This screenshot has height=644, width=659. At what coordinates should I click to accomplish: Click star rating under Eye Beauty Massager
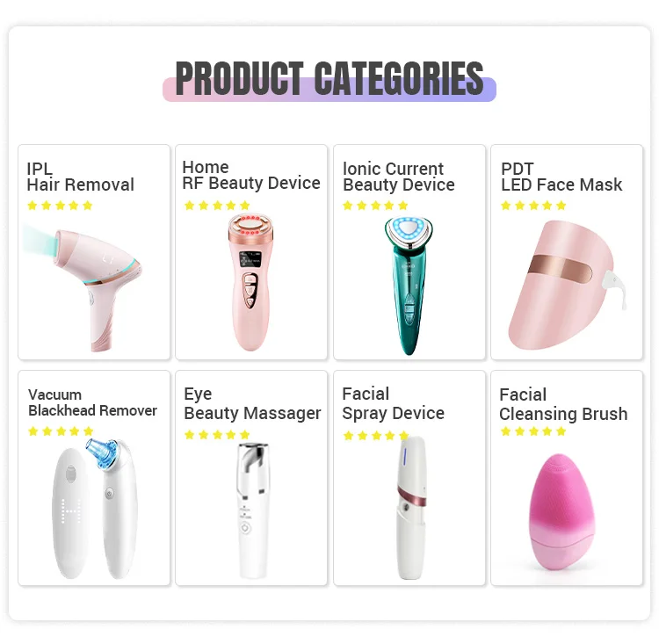coord(217,435)
